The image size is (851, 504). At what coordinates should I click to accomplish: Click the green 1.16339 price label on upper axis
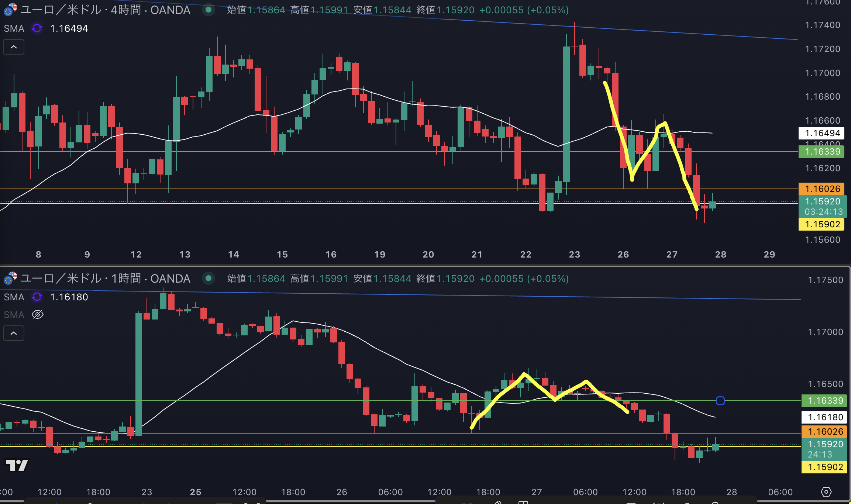pyautogui.click(x=821, y=152)
